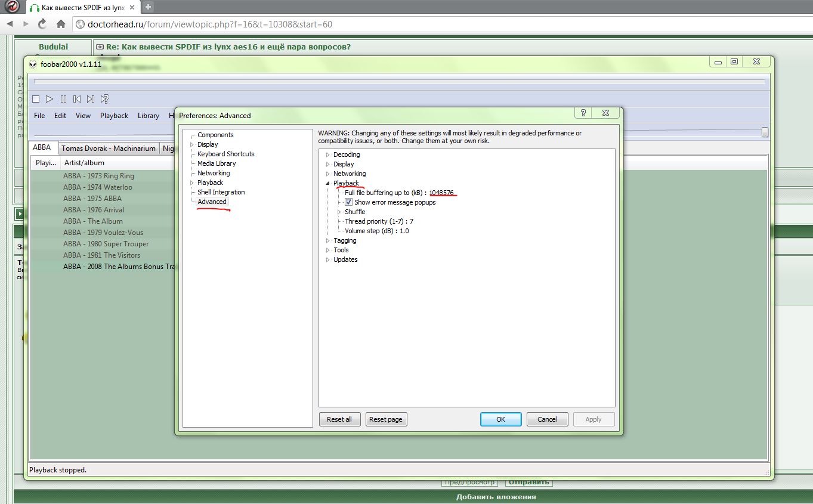
Task: Toggle Show error message popups checkbox
Action: click(x=349, y=202)
